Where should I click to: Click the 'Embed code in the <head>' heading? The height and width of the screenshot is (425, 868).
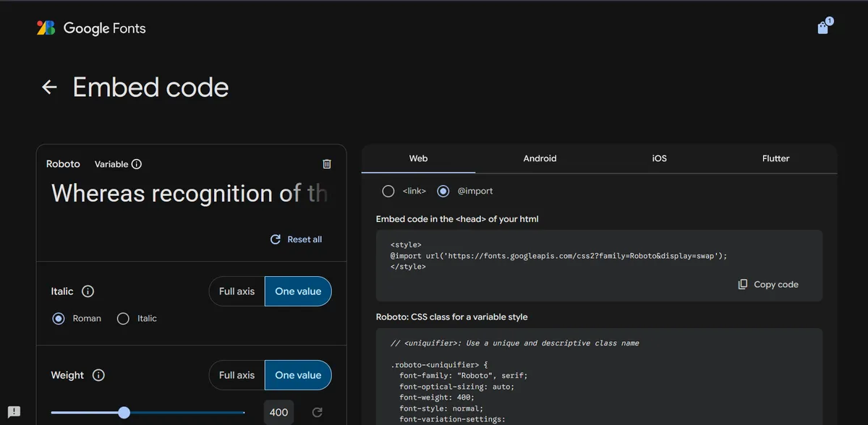coord(457,219)
